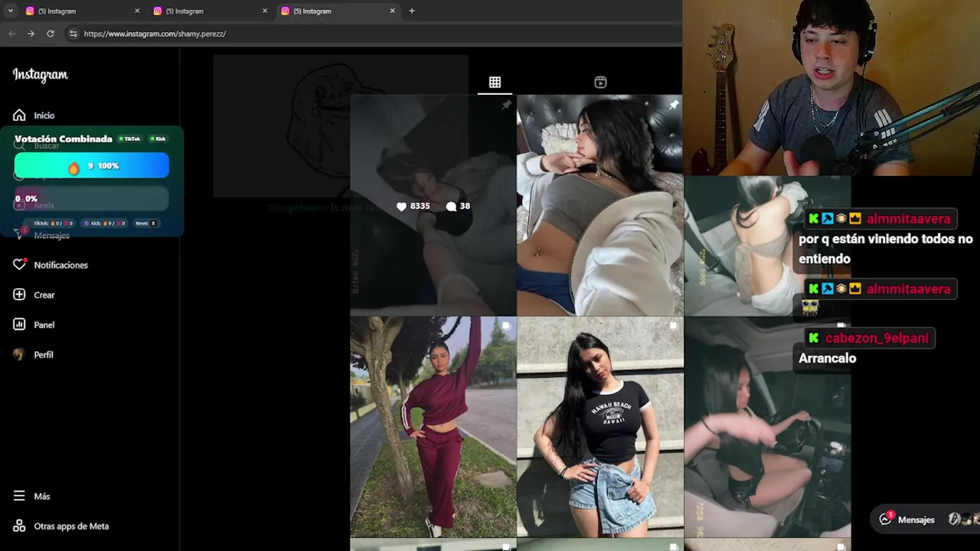The image size is (980, 551).
Task: Open post of girl in maroon tracksuit
Action: [433, 427]
